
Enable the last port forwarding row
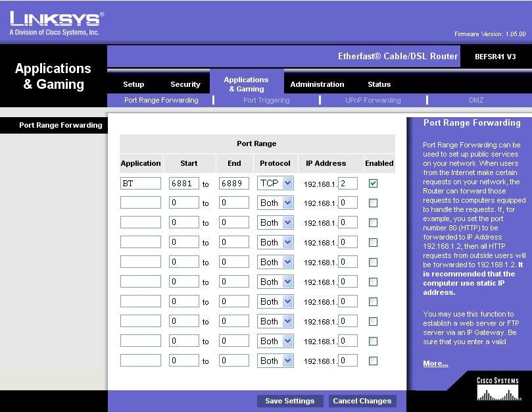click(x=373, y=361)
